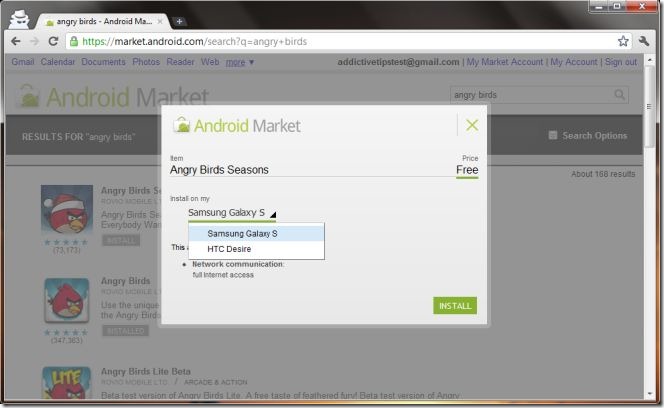
Task: Click the star rating under Angry Birds Seasons
Action: (66, 242)
